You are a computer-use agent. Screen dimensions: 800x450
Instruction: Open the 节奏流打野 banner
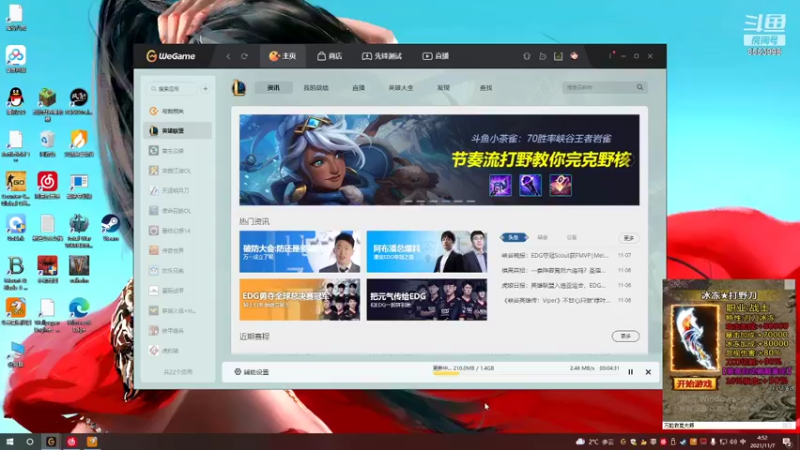click(439, 160)
